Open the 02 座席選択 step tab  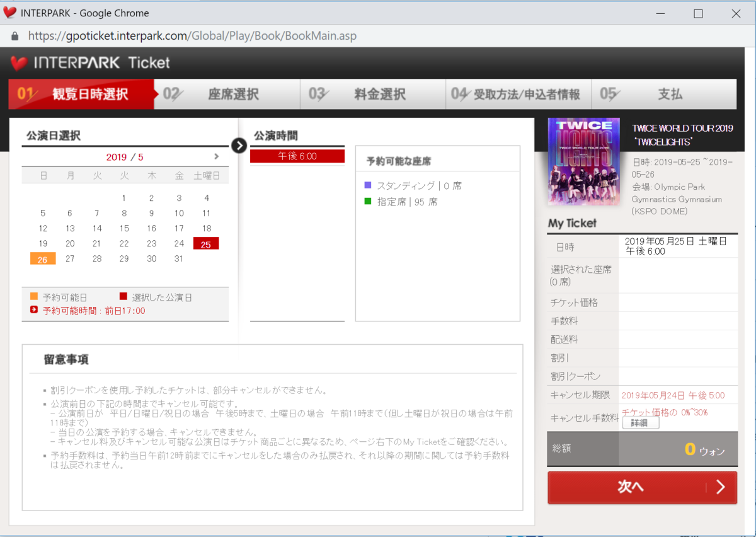point(227,95)
